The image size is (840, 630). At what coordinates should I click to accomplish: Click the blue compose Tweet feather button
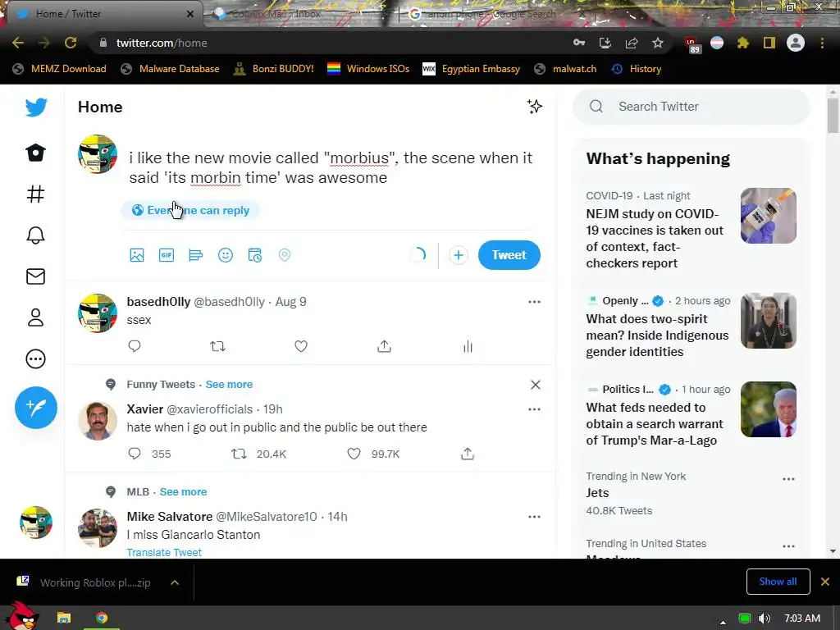pyautogui.click(x=36, y=408)
